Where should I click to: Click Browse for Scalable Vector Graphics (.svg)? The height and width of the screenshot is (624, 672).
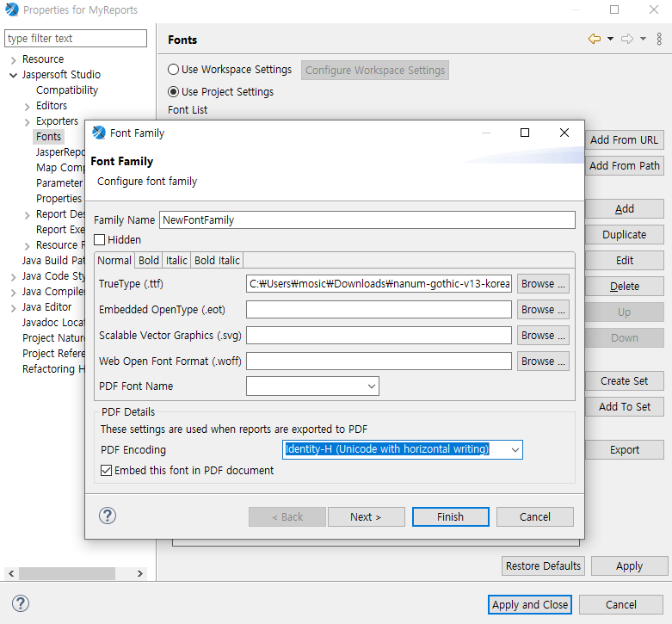pyautogui.click(x=543, y=335)
